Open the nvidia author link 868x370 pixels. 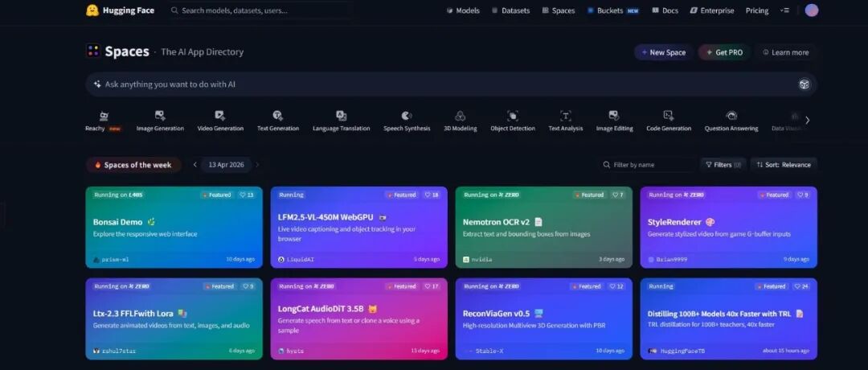[477, 259]
